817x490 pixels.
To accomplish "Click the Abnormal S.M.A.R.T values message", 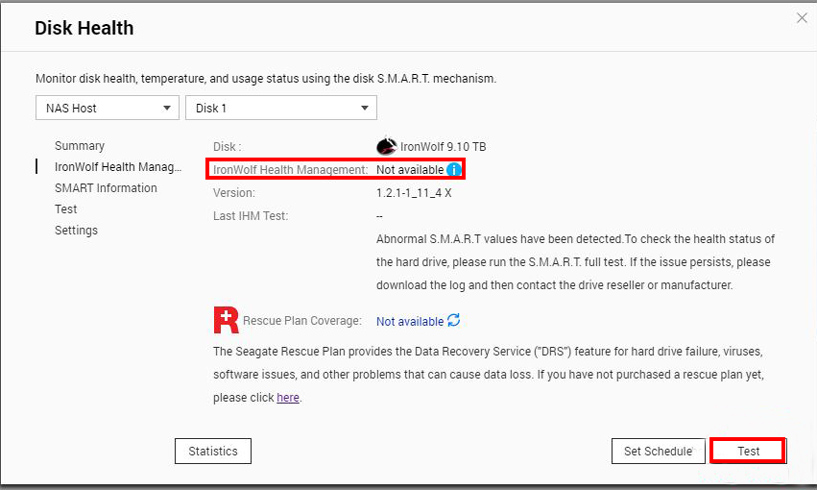I will coord(575,262).
